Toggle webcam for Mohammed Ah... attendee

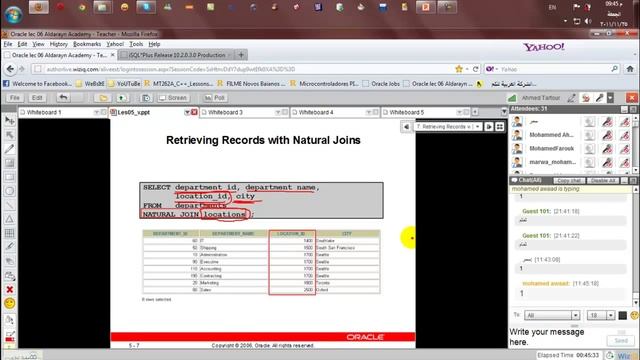click(x=589, y=135)
